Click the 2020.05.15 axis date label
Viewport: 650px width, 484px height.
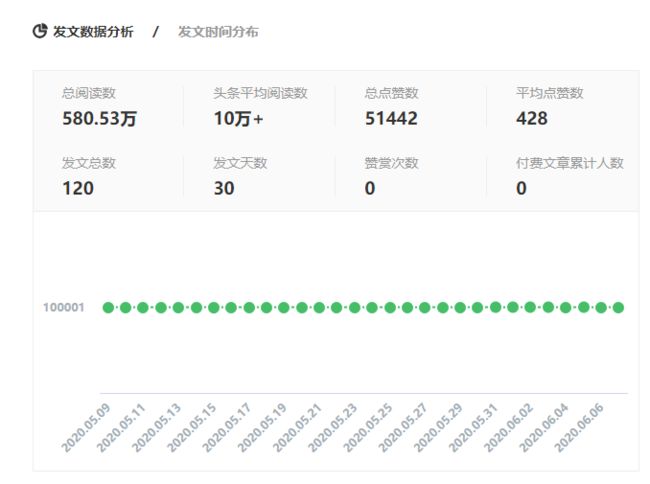[192, 428]
